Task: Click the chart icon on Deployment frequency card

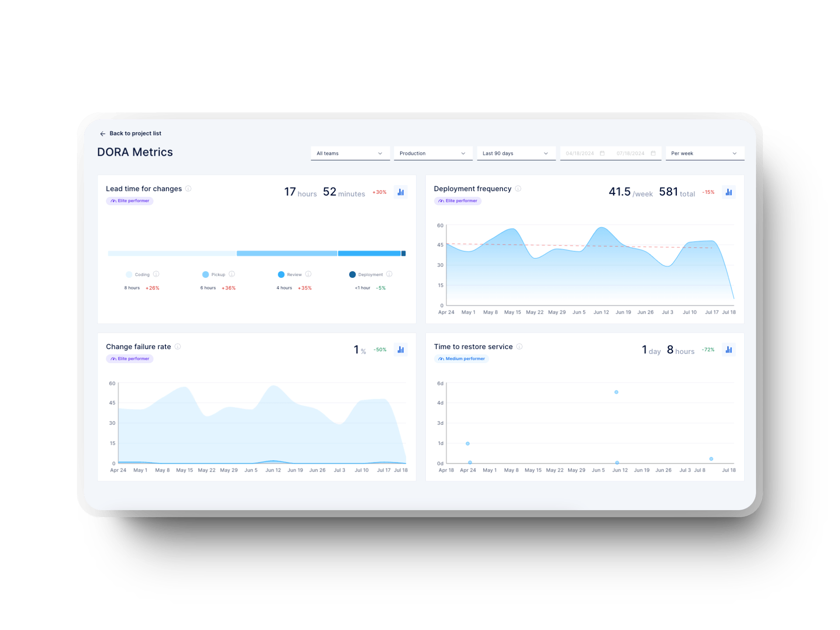Action: point(729,192)
